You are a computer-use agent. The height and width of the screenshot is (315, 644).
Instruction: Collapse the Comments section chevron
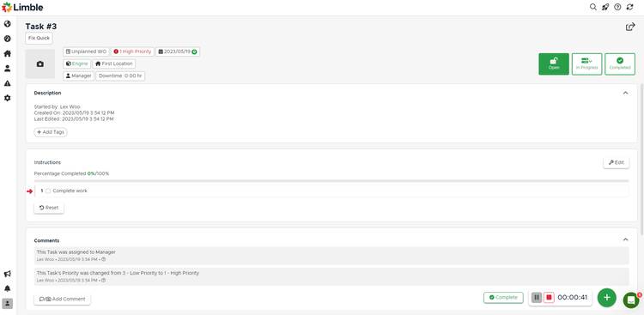tap(625, 239)
